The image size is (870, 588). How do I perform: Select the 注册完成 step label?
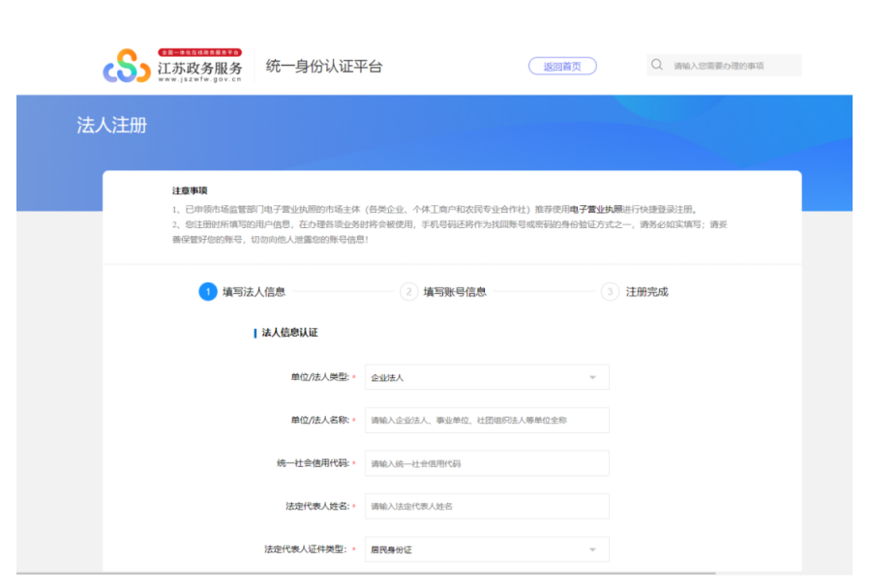646,292
